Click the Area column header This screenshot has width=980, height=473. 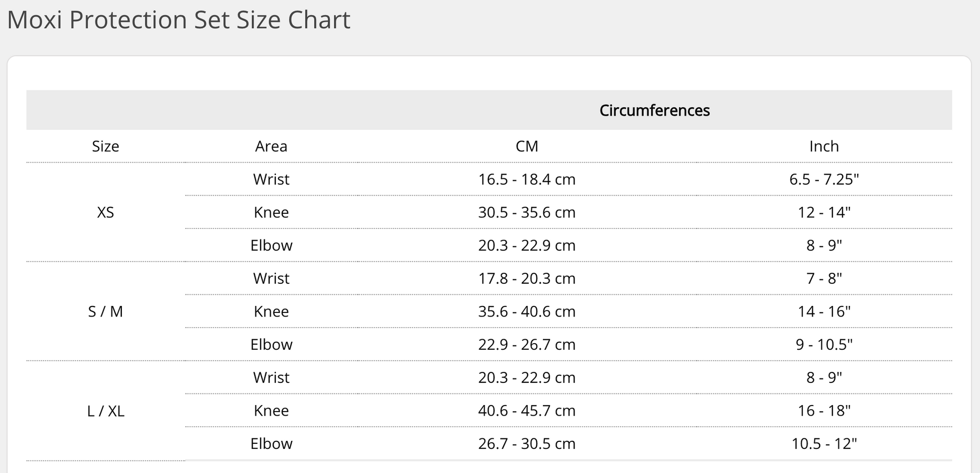(271, 146)
